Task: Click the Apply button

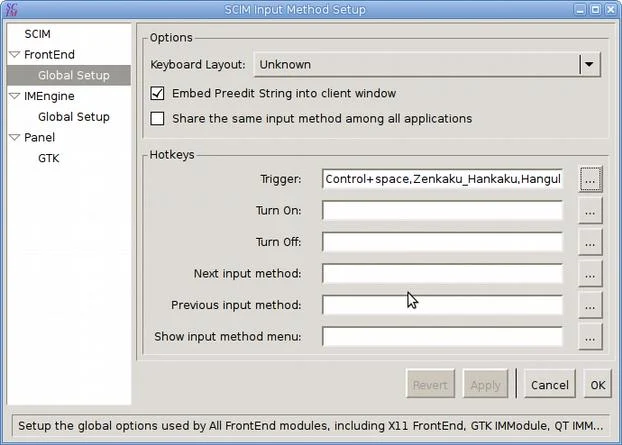Action: tap(486, 384)
